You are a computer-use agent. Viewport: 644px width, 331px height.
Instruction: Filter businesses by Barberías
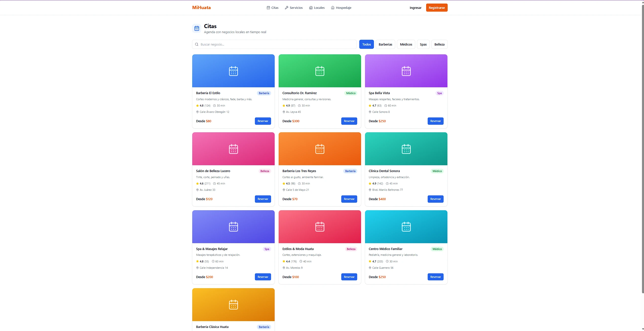(x=385, y=45)
